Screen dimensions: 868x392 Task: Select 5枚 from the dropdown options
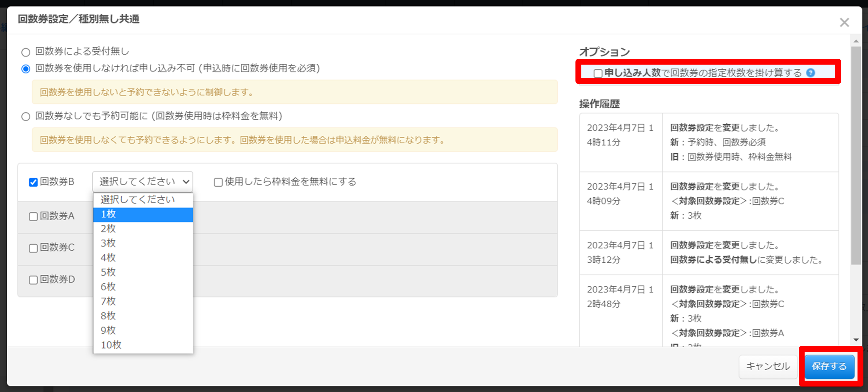(x=143, y=272)
